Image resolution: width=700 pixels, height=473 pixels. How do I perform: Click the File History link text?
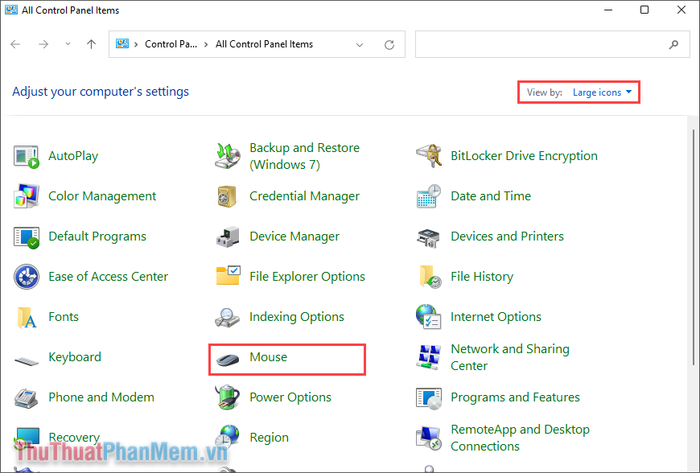coord(482,277)
